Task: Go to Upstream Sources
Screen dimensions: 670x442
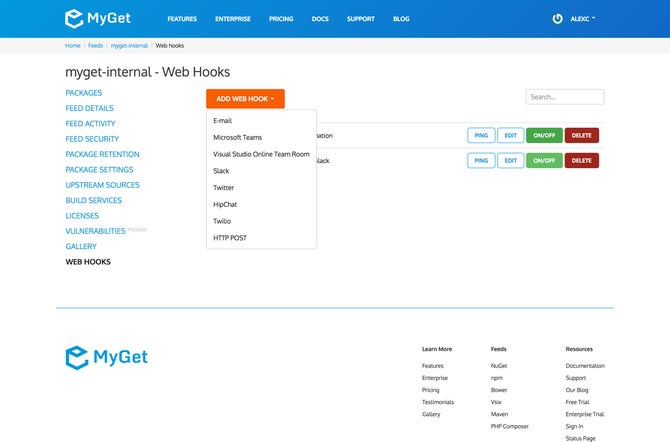Action: pyautogui.click(x=102, y=185)
